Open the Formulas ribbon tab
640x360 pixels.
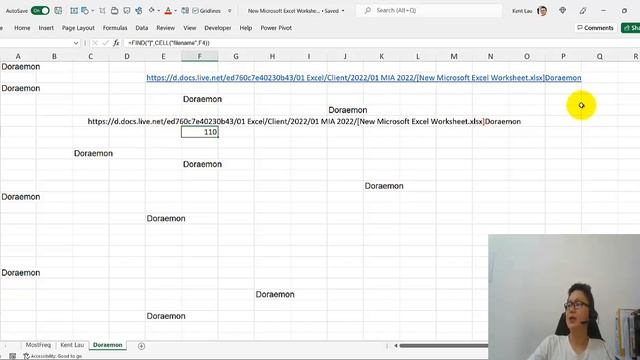[115, 28]
